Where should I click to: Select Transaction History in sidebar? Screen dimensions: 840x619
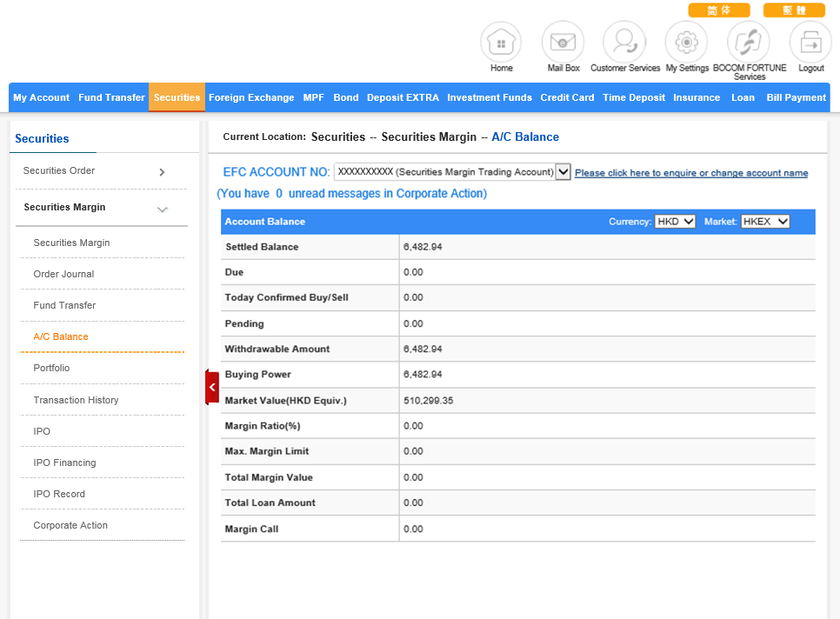coord(76,400)
